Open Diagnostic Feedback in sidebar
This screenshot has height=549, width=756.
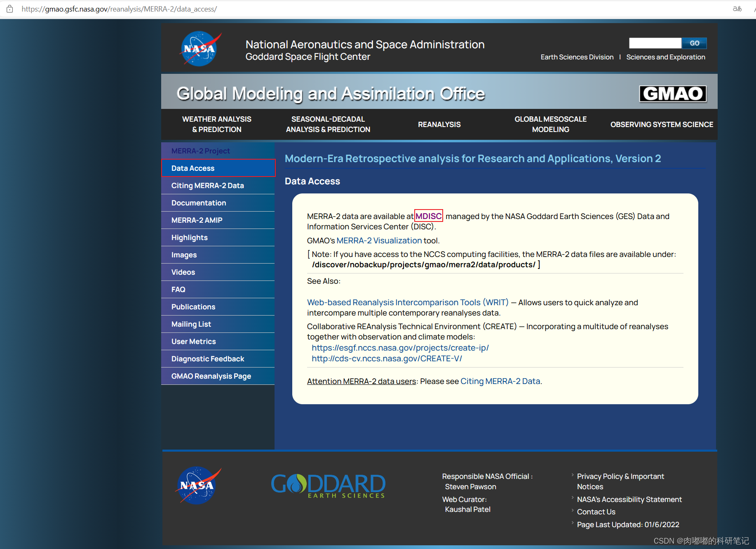[x=218, y=359]
